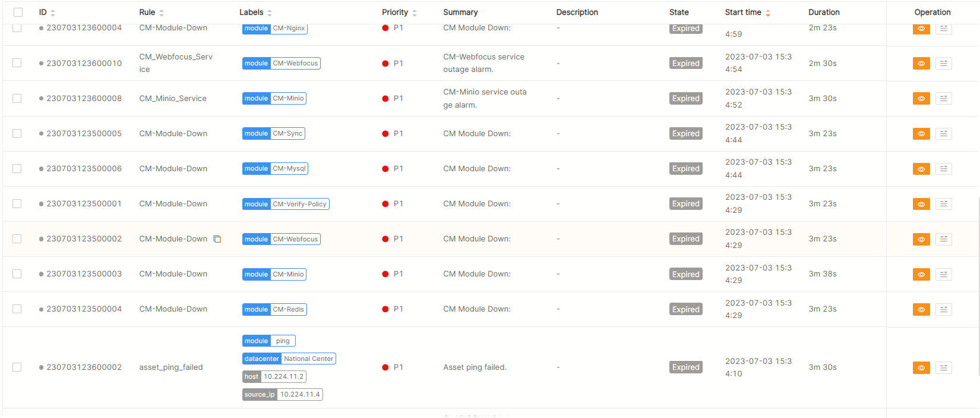Sort the table by the ID column
The height and width of the screenshot is (418, 980).
point(53,12)
